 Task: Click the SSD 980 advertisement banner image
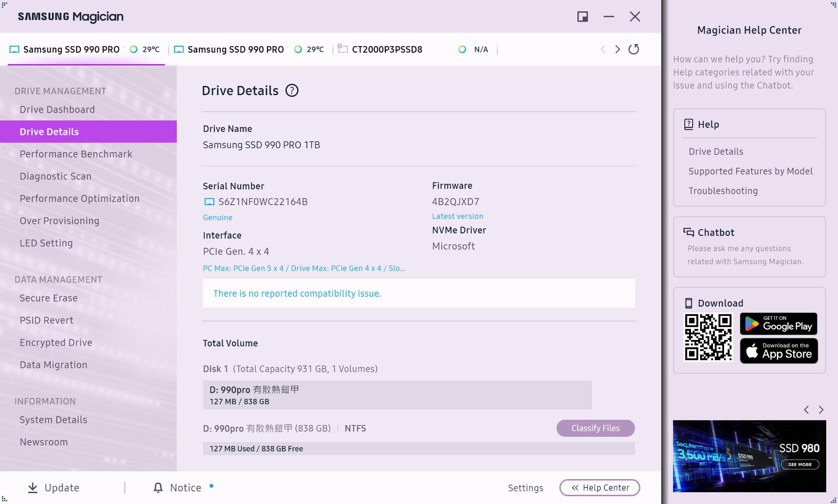pos(749,456)
